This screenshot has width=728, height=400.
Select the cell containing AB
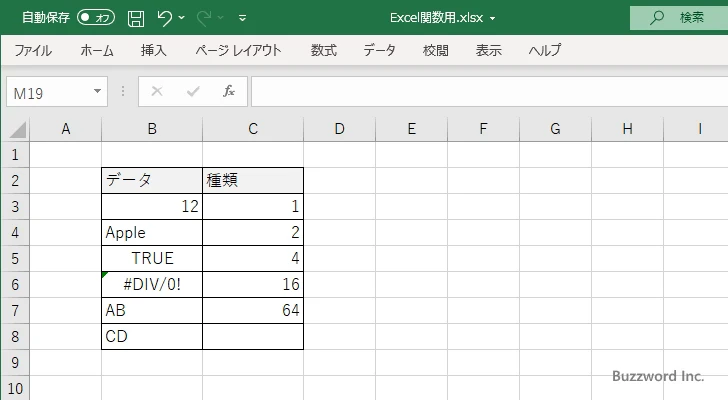point(152,310)
